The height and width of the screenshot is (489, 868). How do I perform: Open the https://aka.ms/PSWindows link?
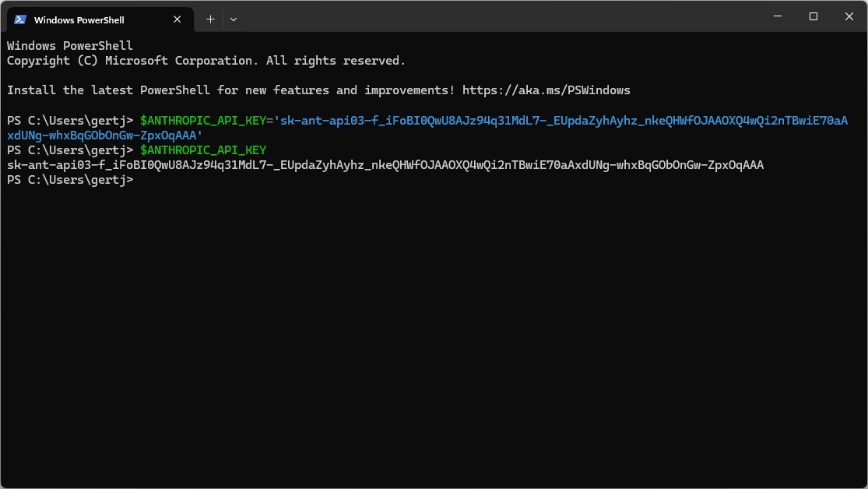(x=546, y=90)
